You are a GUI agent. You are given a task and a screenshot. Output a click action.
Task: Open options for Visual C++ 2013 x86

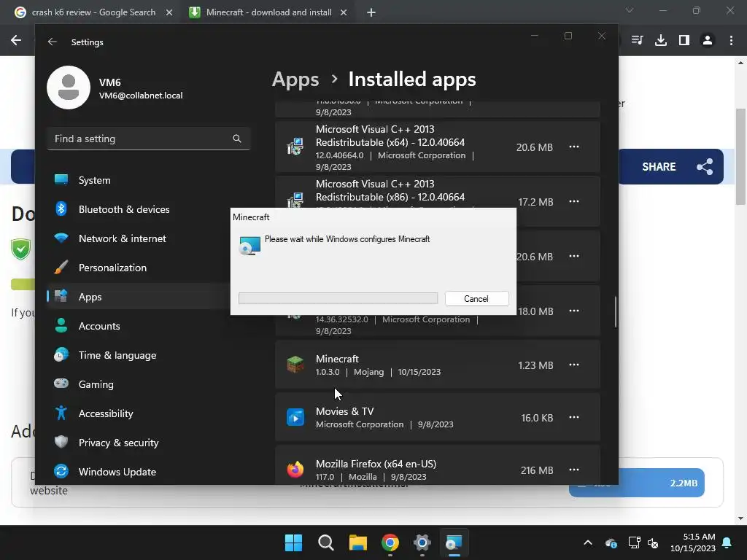(x=574, y=201)
